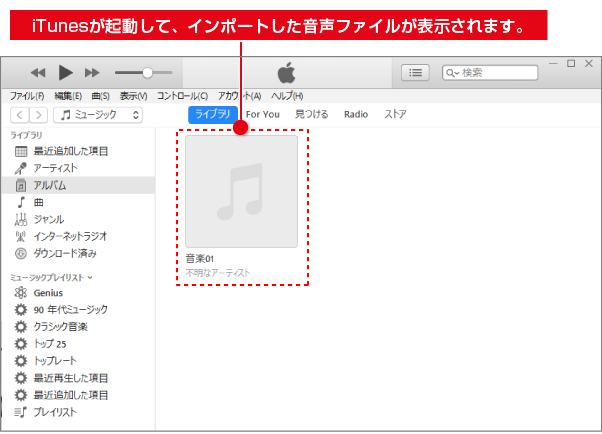Click the Genius atom icon
This screenshot has width=602, height=434.
click(21, 293)
